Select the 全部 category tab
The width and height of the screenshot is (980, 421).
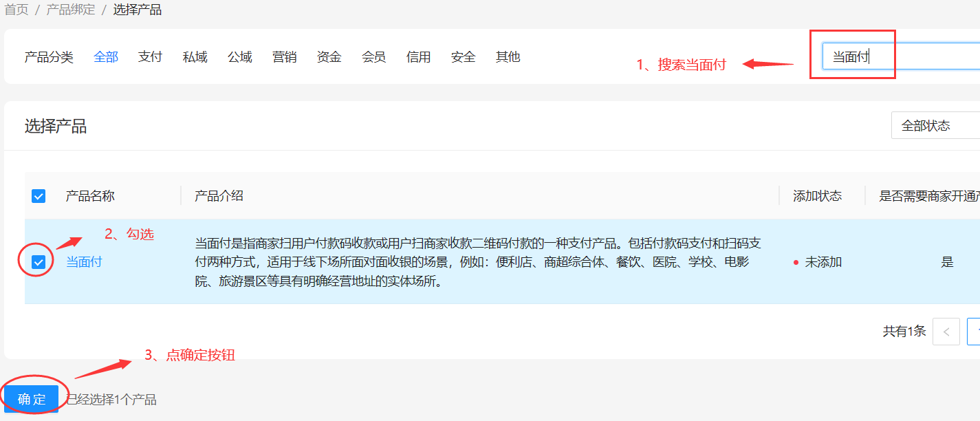106,57
